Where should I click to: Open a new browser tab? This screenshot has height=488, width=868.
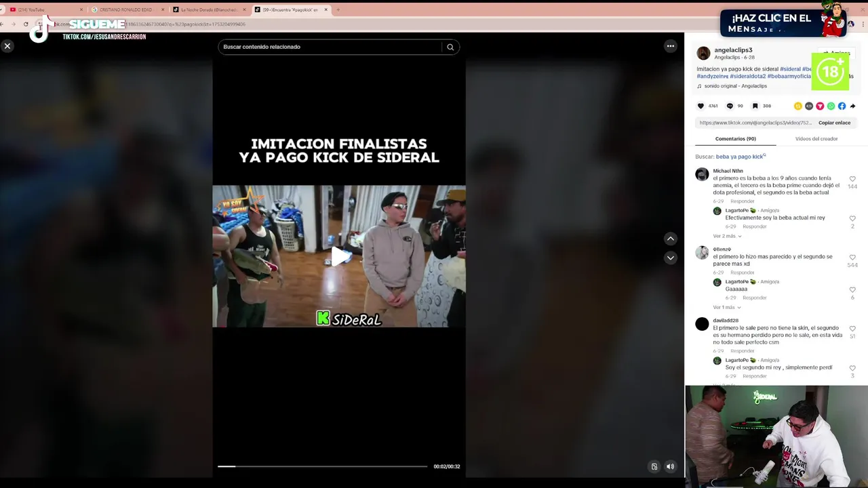pos(338,9)
